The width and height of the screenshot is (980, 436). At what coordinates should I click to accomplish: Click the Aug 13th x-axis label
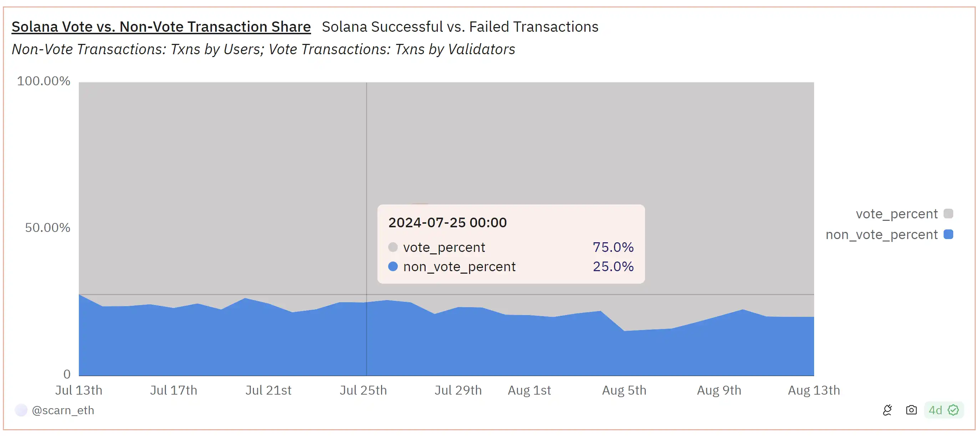tap(813, 390)
